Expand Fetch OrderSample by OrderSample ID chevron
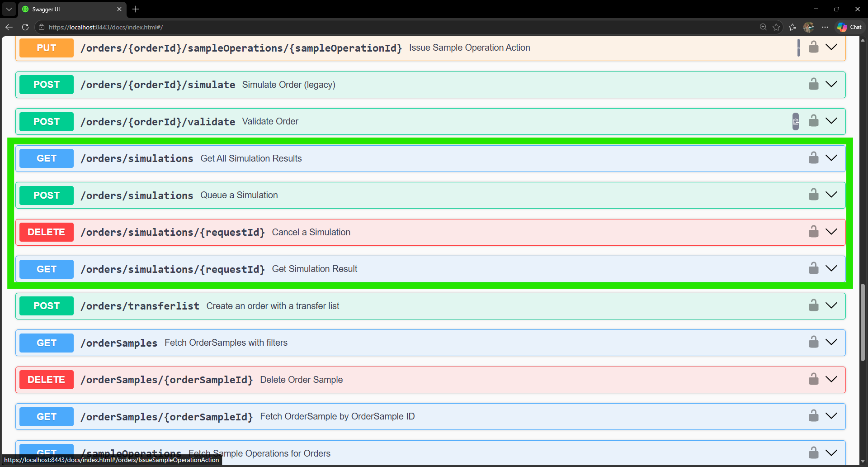The height and width of the screenshot is (467, 868). [x=831, y=416]
